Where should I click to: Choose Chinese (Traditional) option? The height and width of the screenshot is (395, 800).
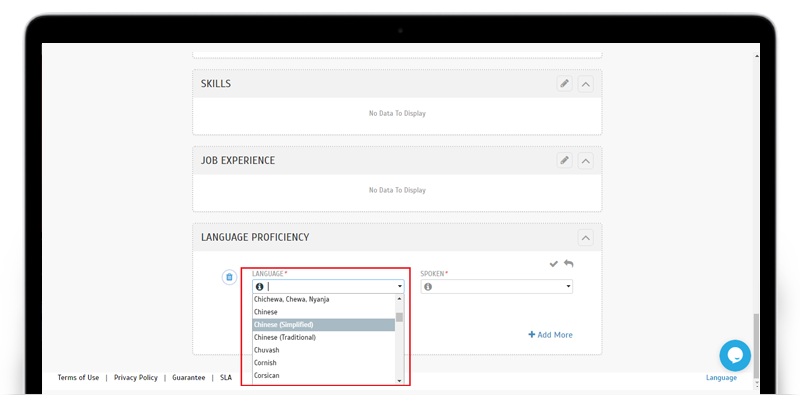click(323, 337)
